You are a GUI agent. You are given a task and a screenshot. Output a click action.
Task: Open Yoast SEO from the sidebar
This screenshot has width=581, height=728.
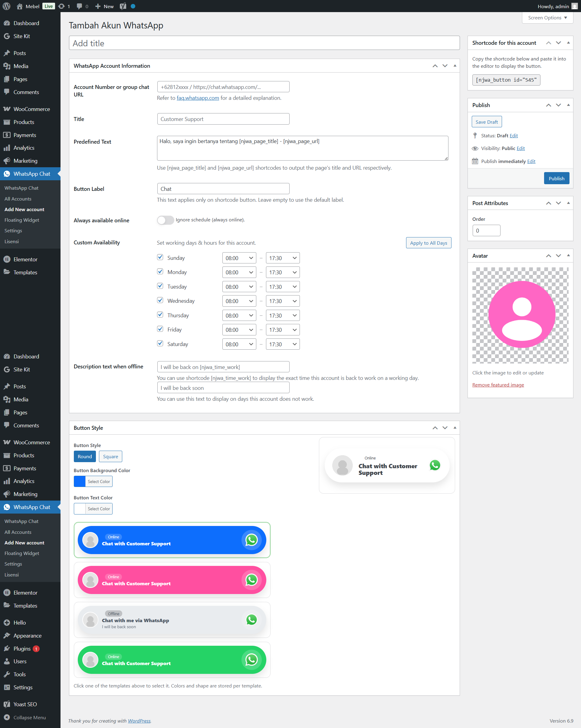(x=25, y=704)
